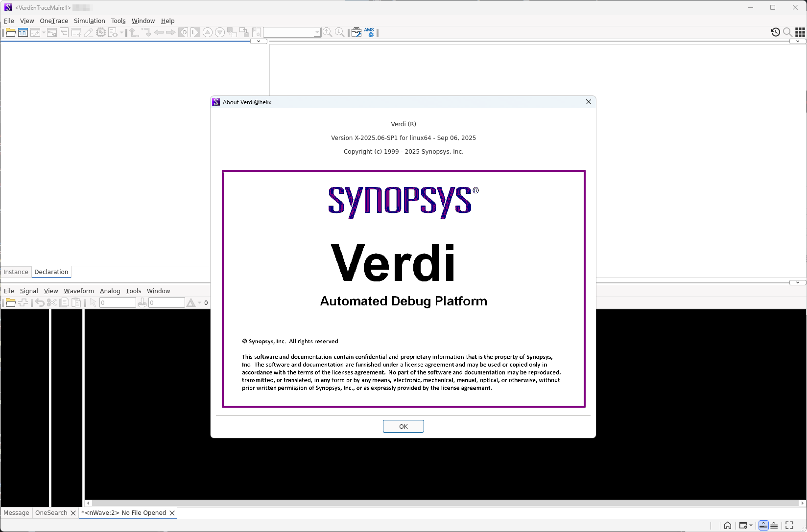Open a new waveform window from toolbar
This screenshot has width=807, height=532.
[23, 33]
